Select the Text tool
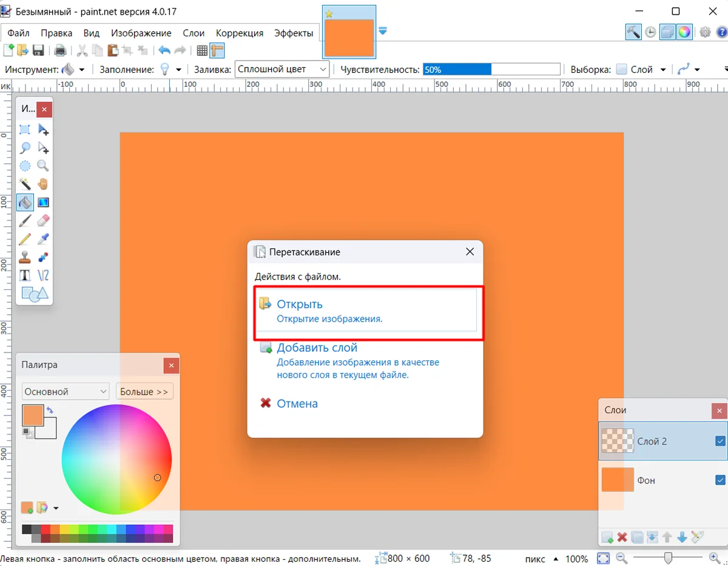Screen dimensions: 728x566 point(25,275)
